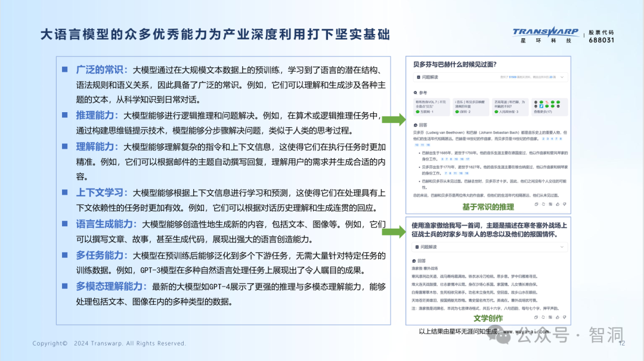Screen dimensions: 644x361
Task: Click the Copyright 2024 Transwarp footer
Action: pos(109,343)
